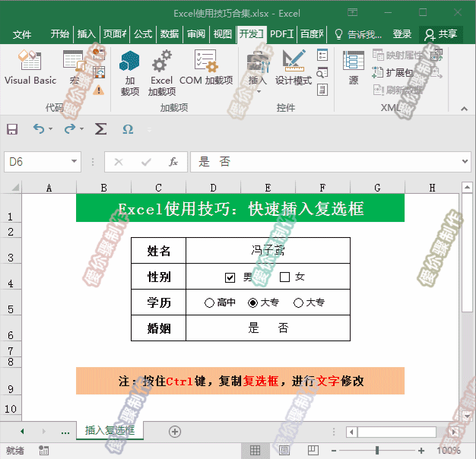
Task: Expand the Undo history dropdown arrow
Action: (x=51, y=129)
